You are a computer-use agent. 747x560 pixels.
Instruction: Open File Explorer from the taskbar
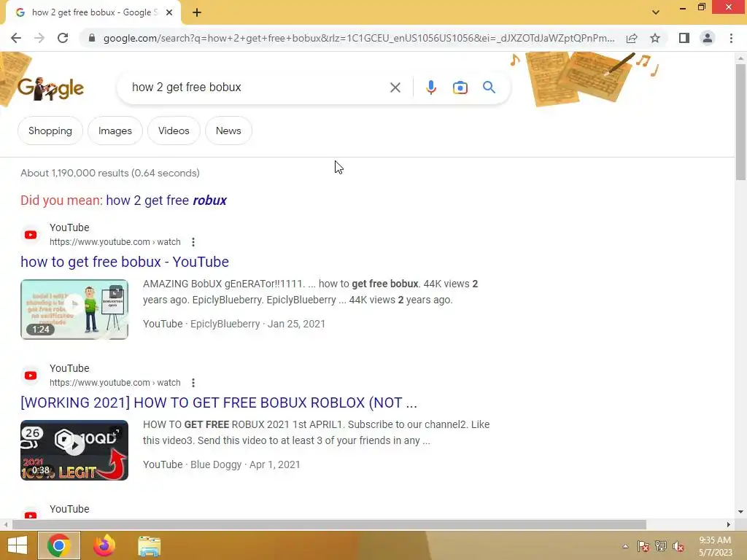point(149,545)
